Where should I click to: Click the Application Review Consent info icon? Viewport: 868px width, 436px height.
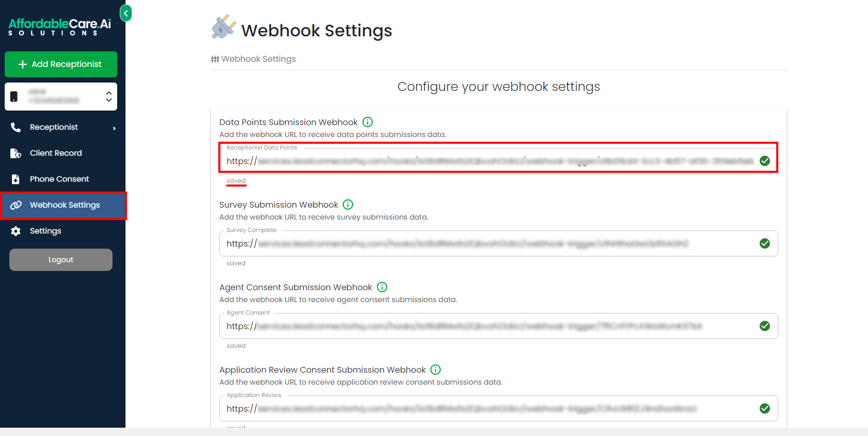[x=436, y=370]
